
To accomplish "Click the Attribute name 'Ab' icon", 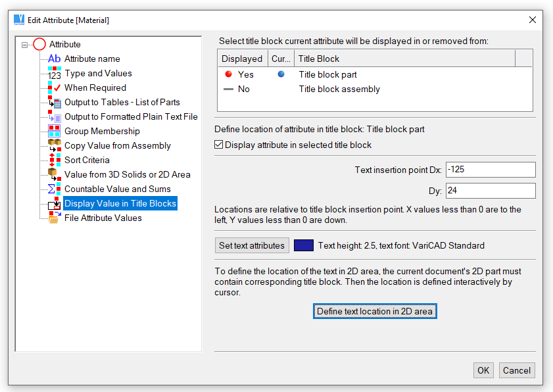I will pyautogui.click(x=54, y=59).
